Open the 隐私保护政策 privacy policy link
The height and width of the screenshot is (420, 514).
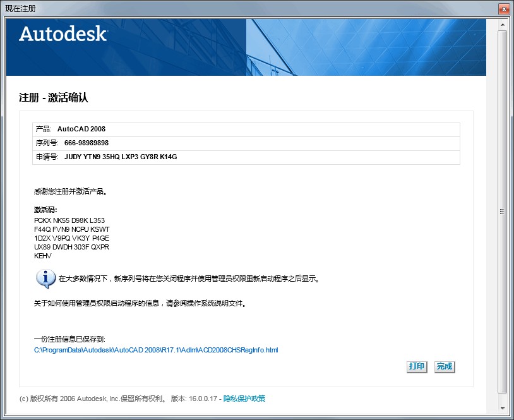tap(244, 399)
